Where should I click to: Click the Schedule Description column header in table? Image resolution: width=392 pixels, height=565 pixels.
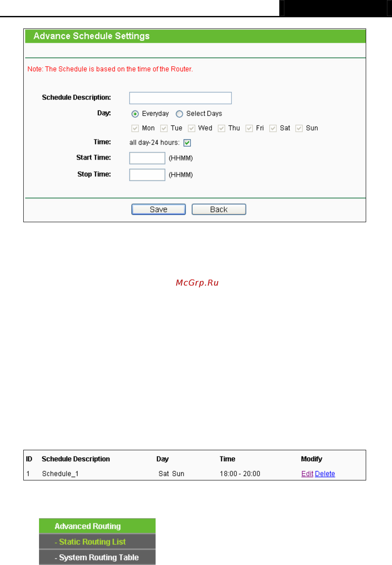coord(76,459)
